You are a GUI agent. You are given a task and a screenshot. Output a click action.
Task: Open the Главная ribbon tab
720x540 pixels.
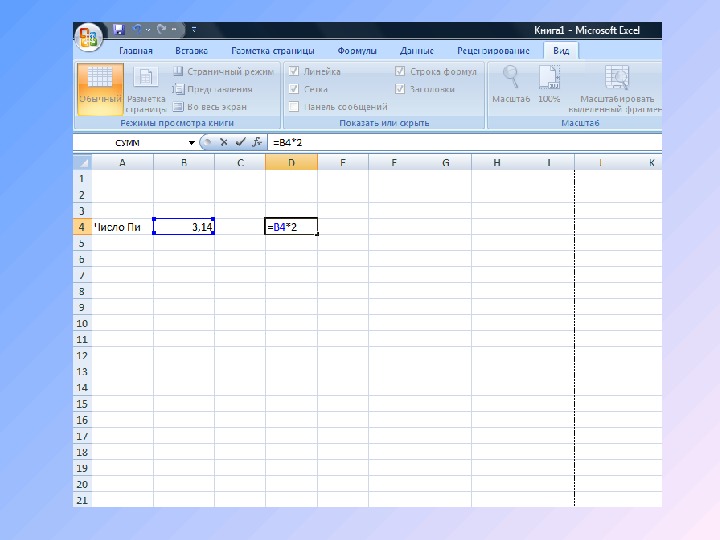tap(135, 51)
